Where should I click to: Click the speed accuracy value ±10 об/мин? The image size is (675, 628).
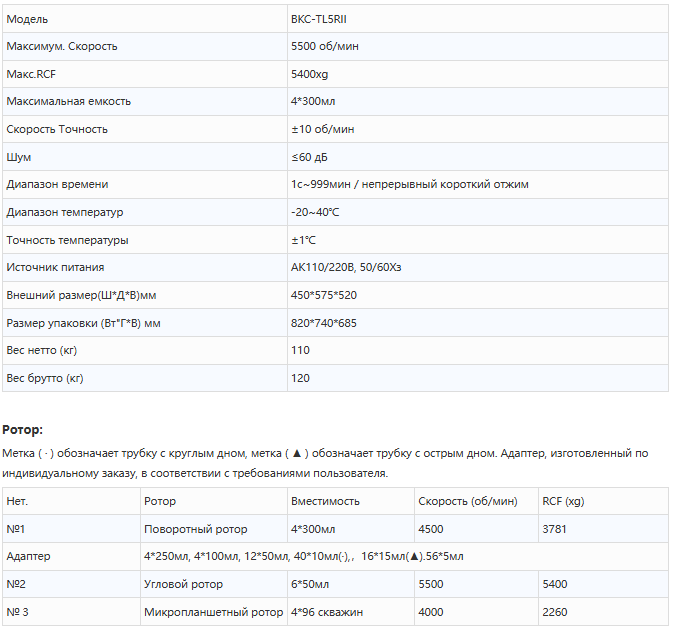[322, 129]
